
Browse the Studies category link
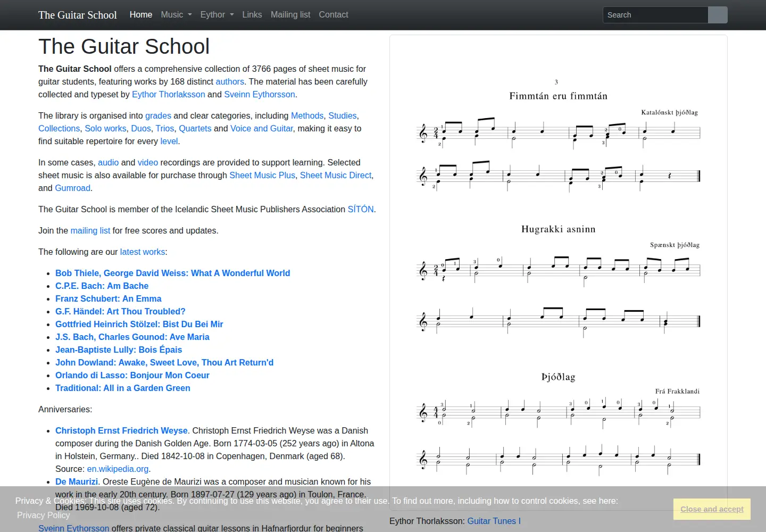tap(343, 115)
